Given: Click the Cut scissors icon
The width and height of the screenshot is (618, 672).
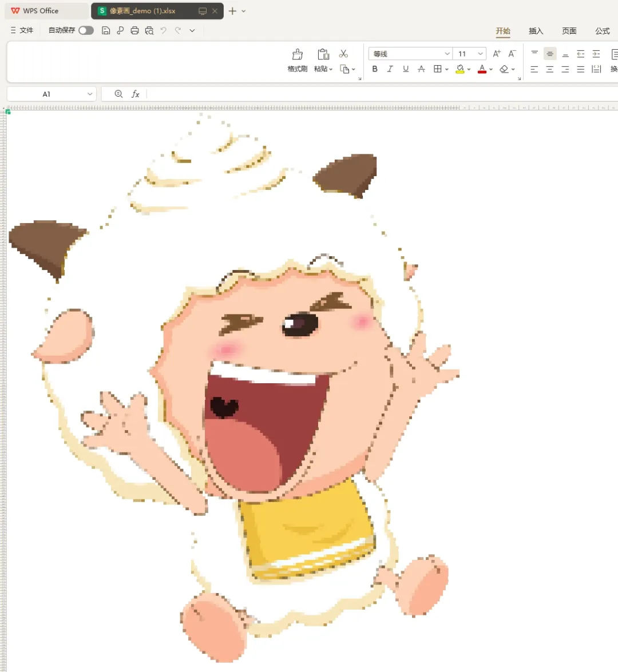Looking at the screenshot, I should tap(343, 54).
